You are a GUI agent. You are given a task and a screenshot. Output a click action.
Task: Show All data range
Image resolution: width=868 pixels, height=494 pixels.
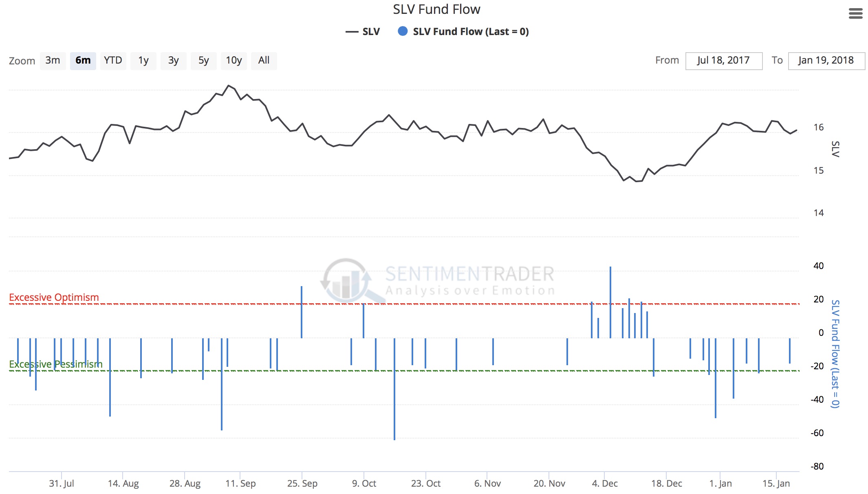[264, 61]
